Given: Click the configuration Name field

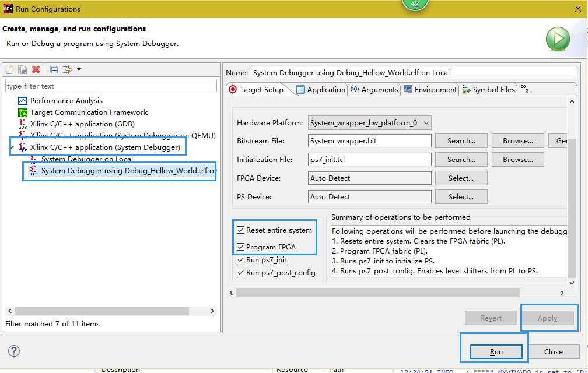Looking at the screenshot, I should pos(414,73).
